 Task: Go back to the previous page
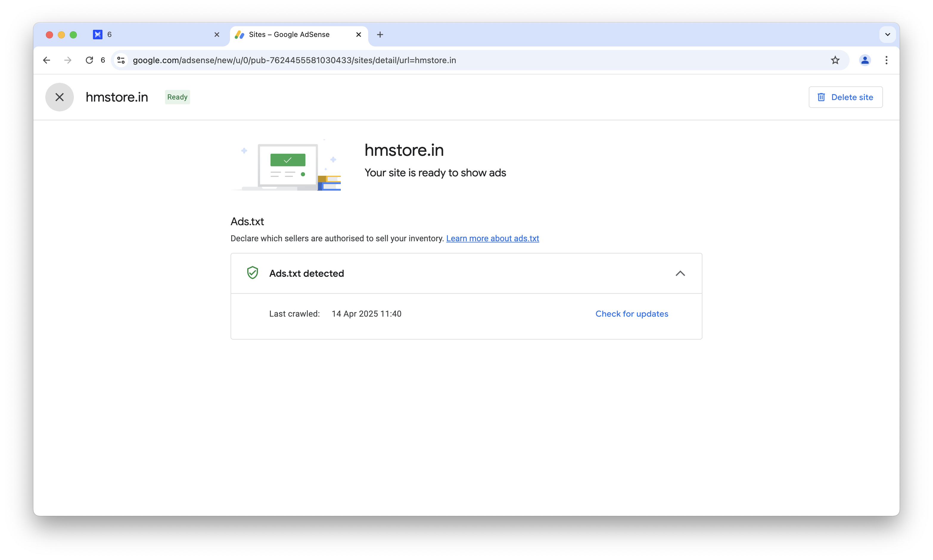tap(46, 60)
